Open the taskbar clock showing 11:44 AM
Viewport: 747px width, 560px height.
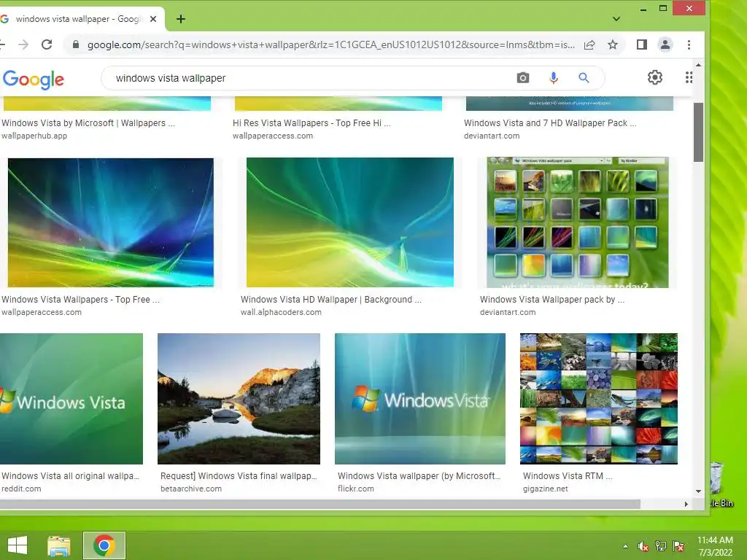[x=715, y=546]
